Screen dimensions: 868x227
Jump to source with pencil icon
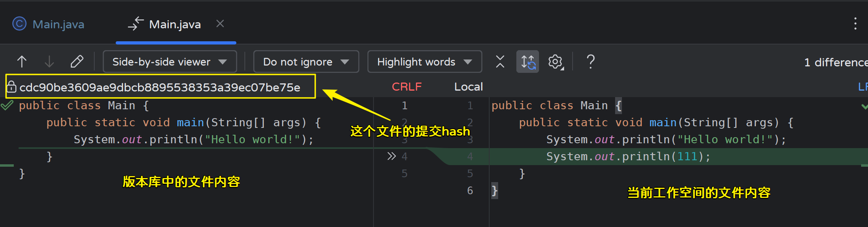coord(77,62)
